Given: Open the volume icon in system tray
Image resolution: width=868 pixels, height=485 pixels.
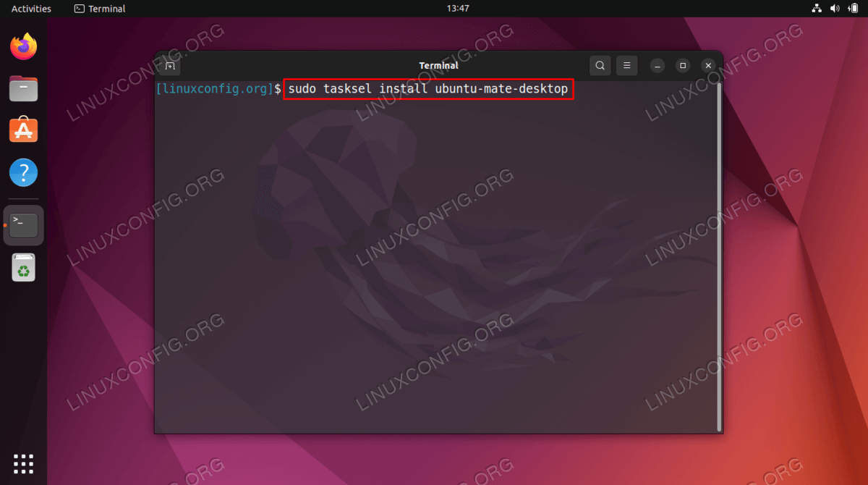Looking at the screenshot, I should pyautogui.click(x=835, y=9).
